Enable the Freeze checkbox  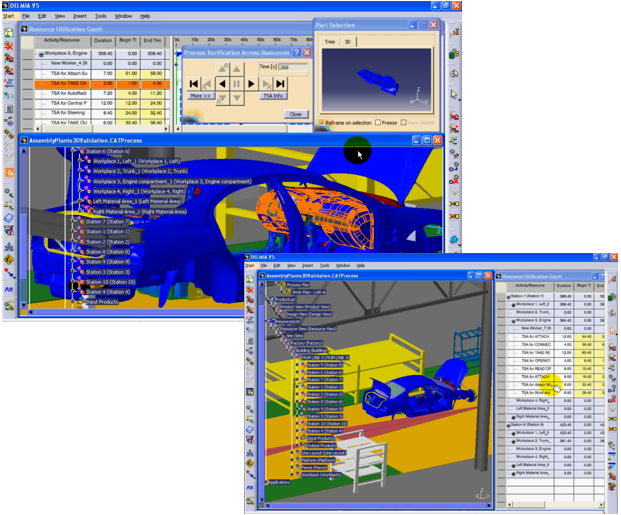click(x=378, y=122)
